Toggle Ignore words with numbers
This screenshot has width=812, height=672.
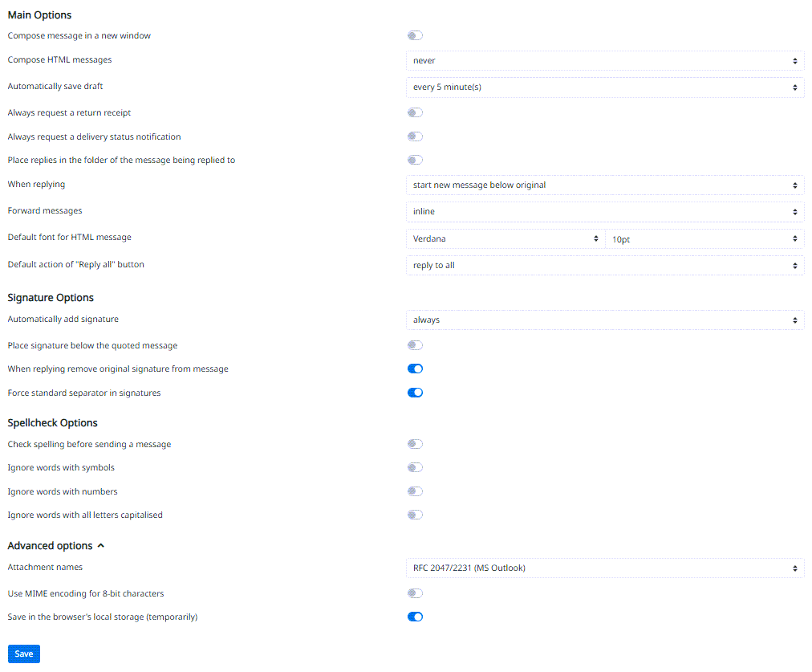click(415, 491)
